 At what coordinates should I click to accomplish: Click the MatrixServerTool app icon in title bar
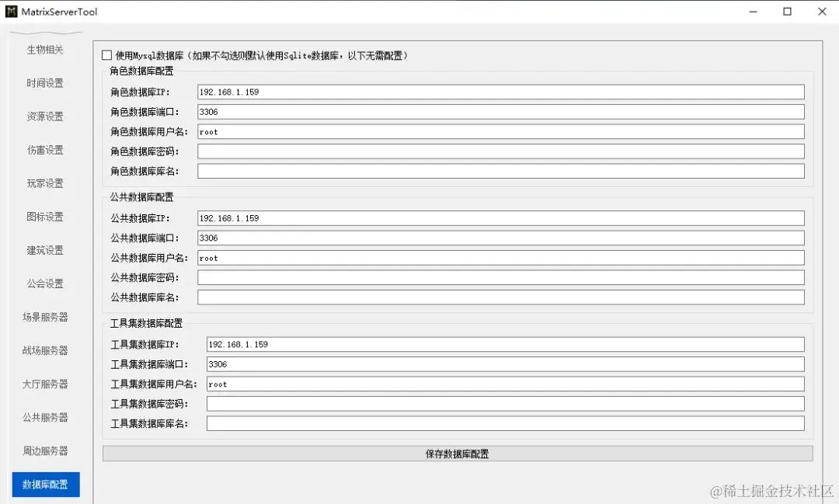click(x=11, y=11)
